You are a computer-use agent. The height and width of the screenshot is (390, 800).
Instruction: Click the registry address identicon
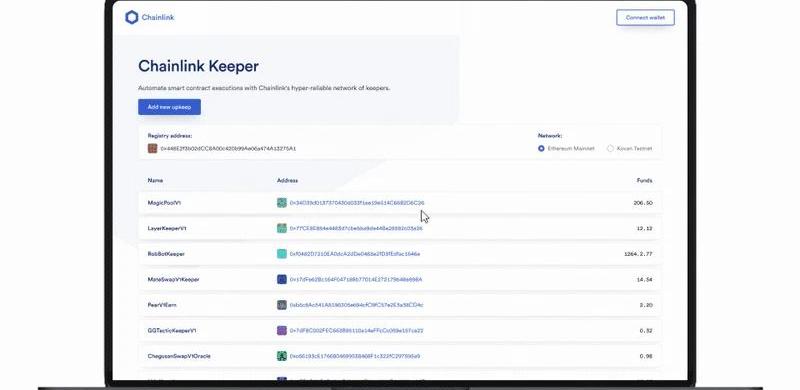click(153, 149)
